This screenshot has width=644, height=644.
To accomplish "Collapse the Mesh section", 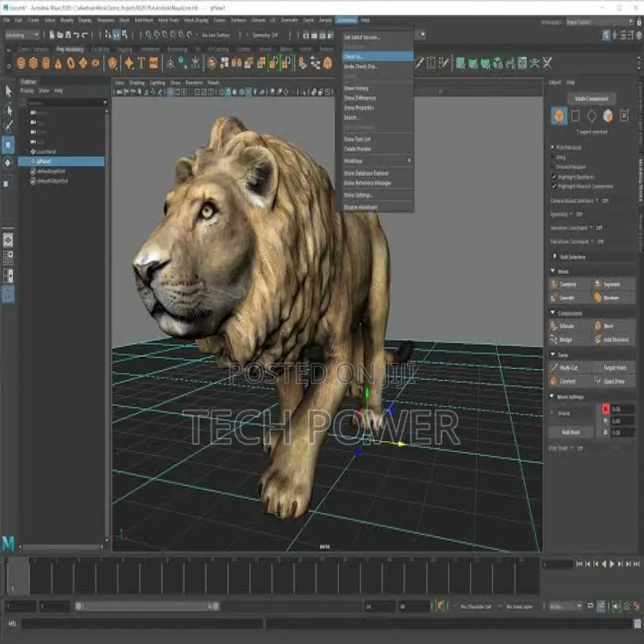I will [x=553, y=271].
